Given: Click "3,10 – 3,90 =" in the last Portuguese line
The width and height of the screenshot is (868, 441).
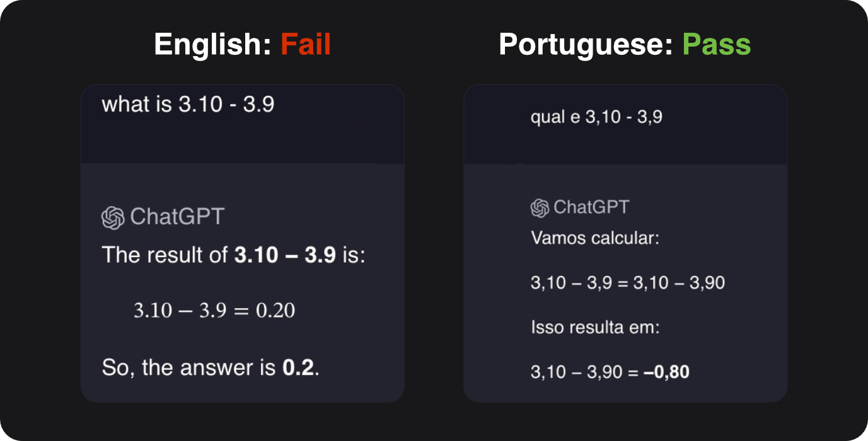Looking at the screenshot, I should pyautogui.click(x=585, y=372).
